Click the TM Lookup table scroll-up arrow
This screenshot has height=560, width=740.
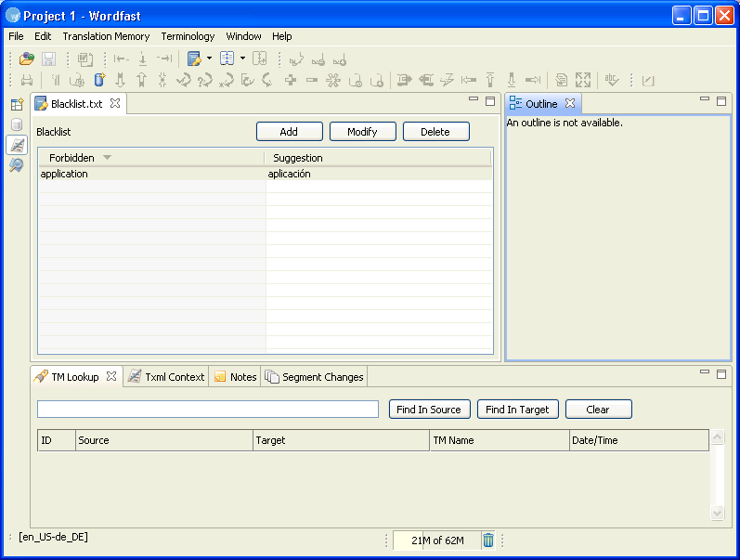coord(717,437)
